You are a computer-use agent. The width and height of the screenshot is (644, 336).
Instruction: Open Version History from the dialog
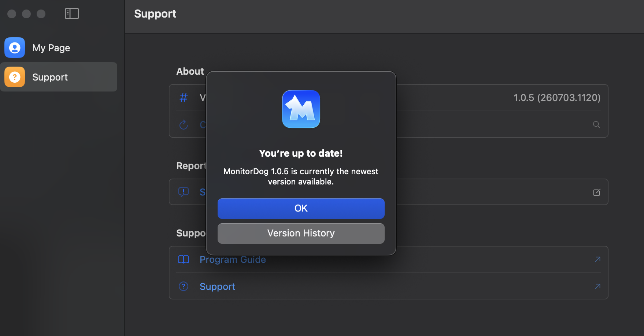(301, 233)
